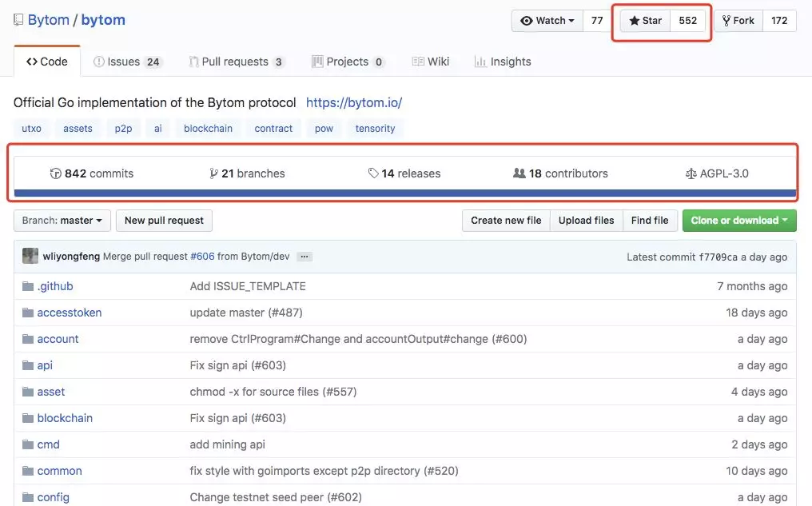This screenshot has height=506, width=812.
Task: Click the blockchain folder icon
Action: coord(28,419)
